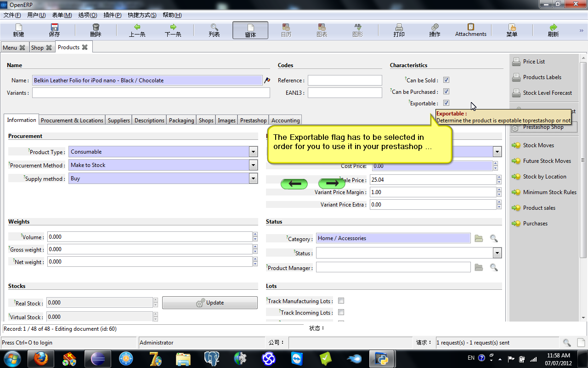Switch to Procurement & Locations tab

[x=72, y=121]
